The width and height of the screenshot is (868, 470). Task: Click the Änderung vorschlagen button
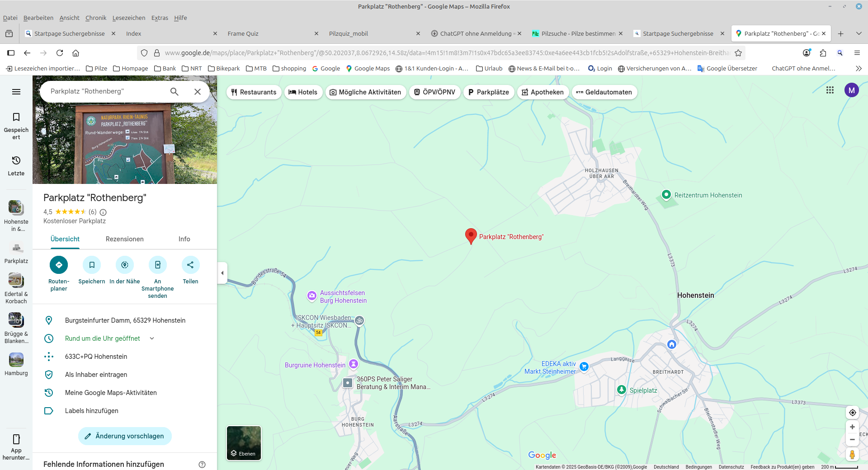[125, 436]
